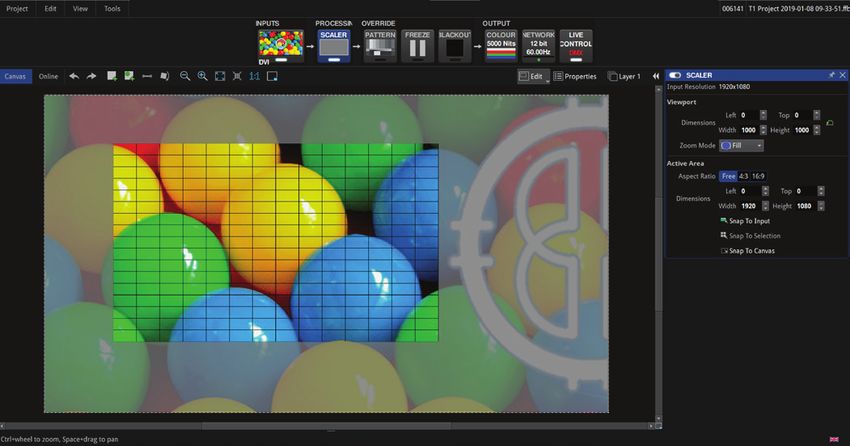Click the Viewport Top value stepper

pos(816,115)
